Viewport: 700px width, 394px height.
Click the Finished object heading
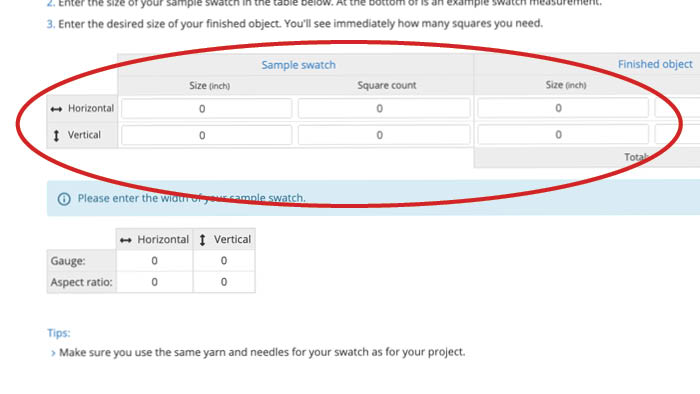click(x=655, y=64)
